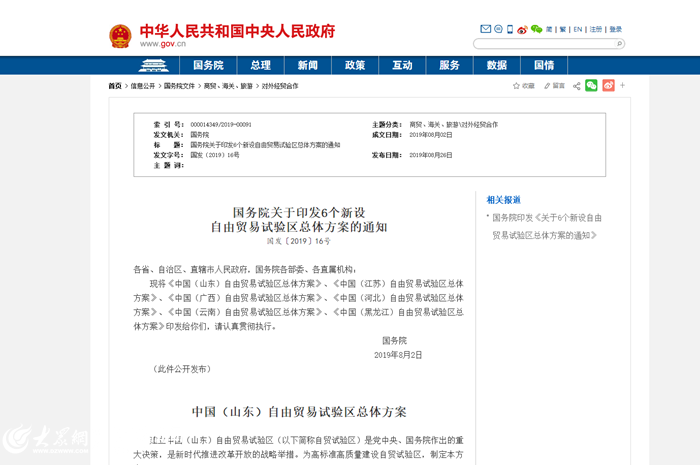Click 成文日期 value 2019年08月02日
The width and height of the screenshot is (700, 465).
(x=431, y=135)
